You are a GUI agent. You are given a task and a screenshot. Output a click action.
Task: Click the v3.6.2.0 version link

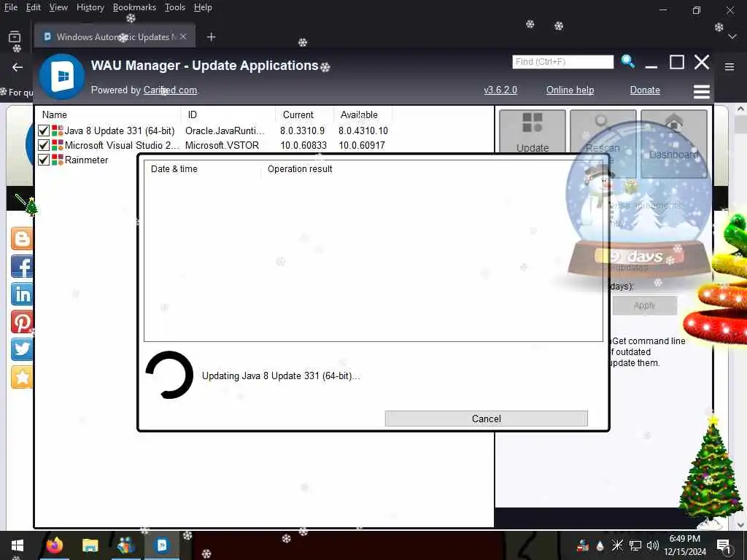500,90
